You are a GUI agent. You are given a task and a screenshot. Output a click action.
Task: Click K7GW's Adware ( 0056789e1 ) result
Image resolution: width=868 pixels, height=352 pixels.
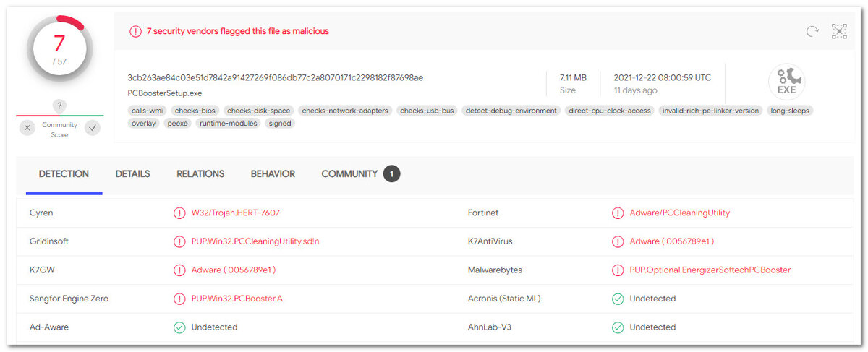click(x=234, y=270)
